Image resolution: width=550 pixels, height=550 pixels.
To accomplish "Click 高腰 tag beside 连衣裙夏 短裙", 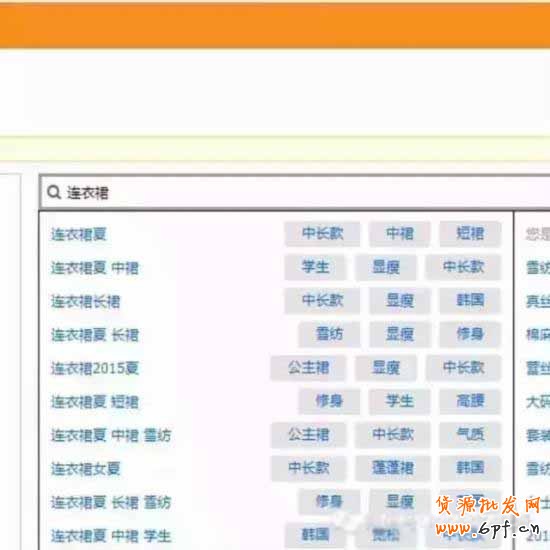I will click(470, 401).
